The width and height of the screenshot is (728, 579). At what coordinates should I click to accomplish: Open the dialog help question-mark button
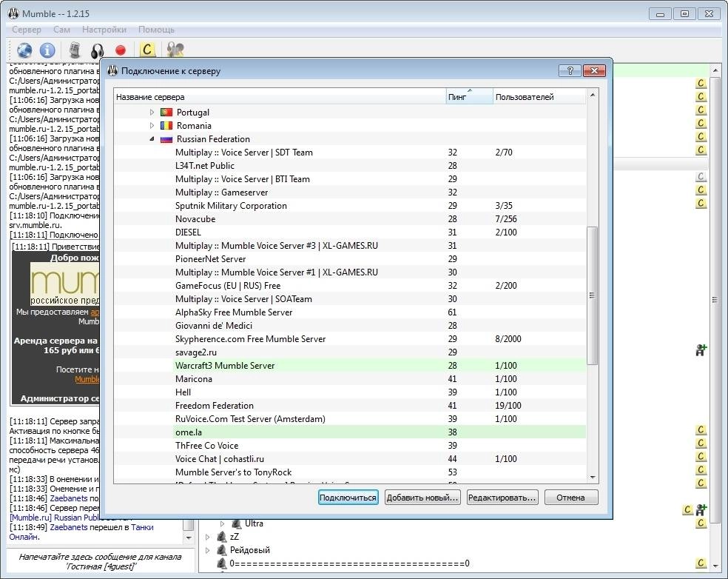pyautogui.click(x=570, y=70)
